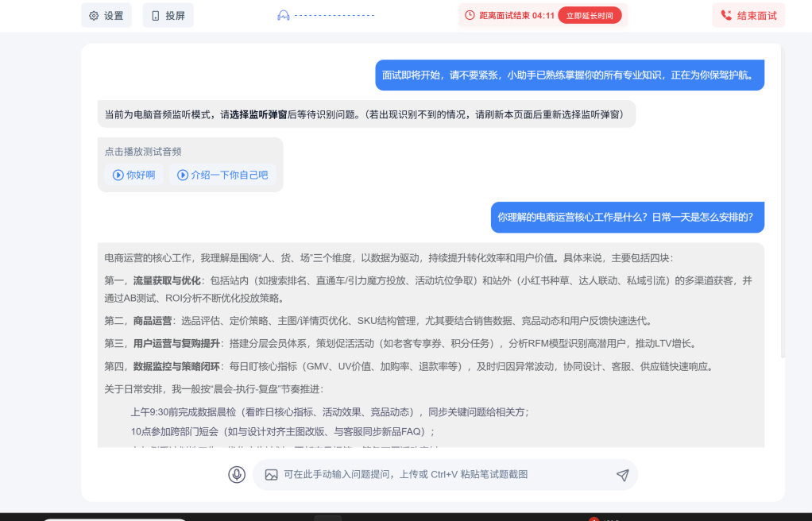812x521 pixels.
Task: Click the dashed audio connection indicator line
Action: 334,14
